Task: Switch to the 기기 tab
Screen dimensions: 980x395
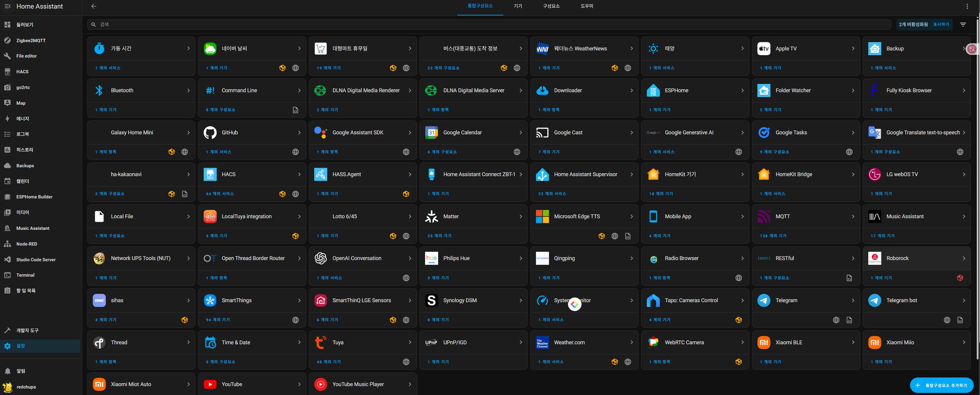Action: tap(518, 6)
